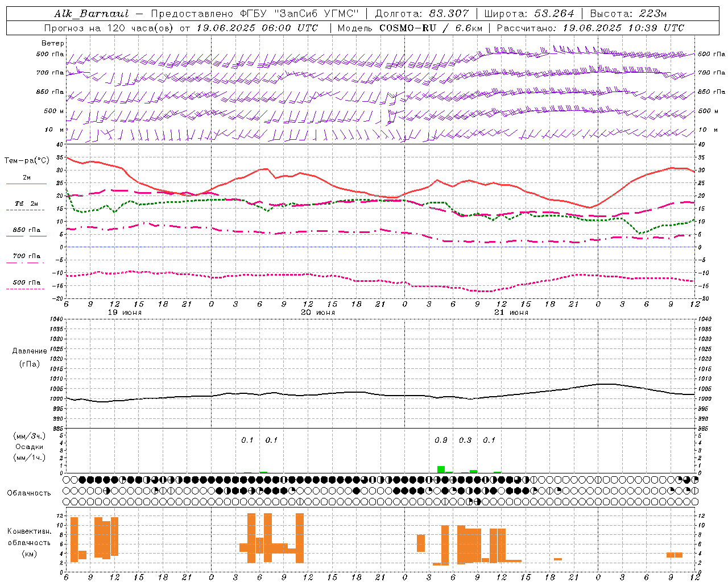The image size is (728, 582).
Task: Click the Alk_Barnaul station title
Action: pyautogui.click(x=92, y=14)
